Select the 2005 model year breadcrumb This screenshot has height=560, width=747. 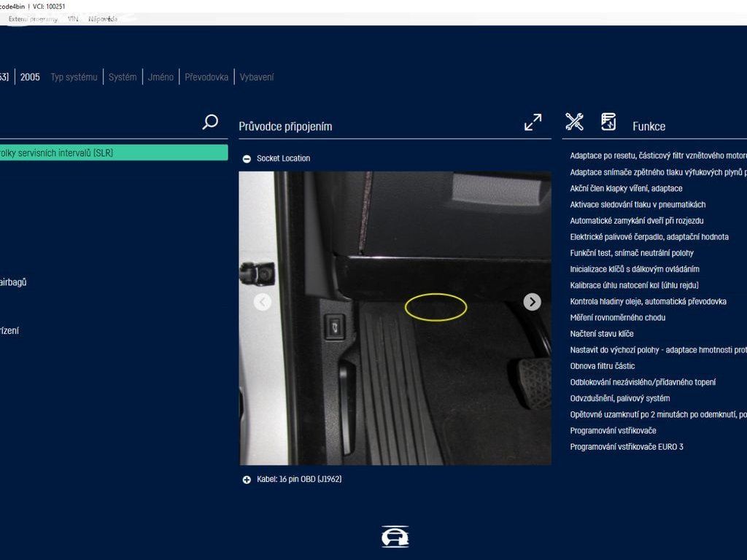point(30,77)
